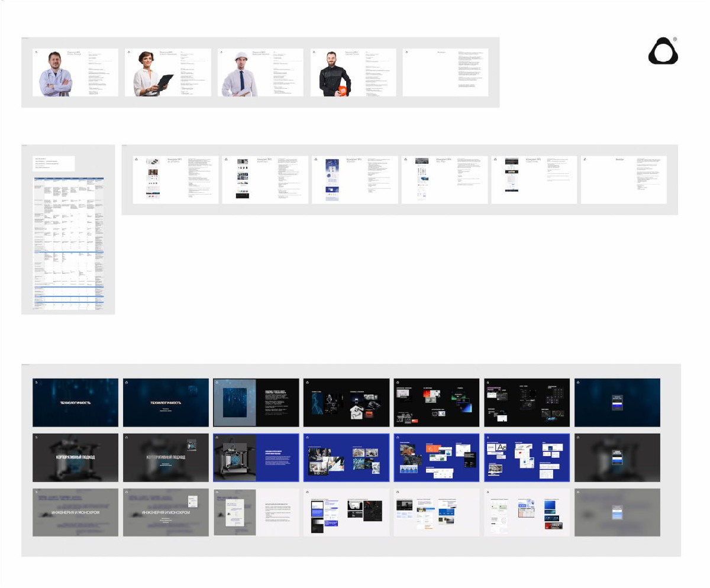Select the persona slide with the doctor
Screen dimensions: 710x588
pos(75,72)
